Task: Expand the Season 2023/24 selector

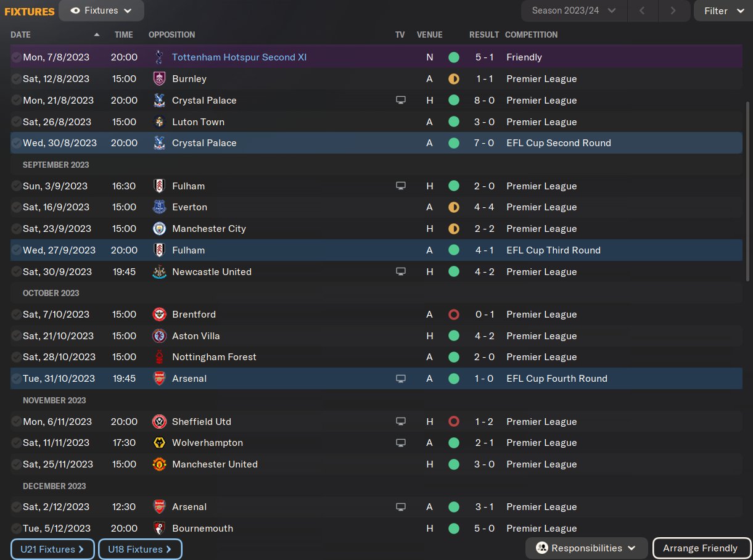Action: point(574,10)
